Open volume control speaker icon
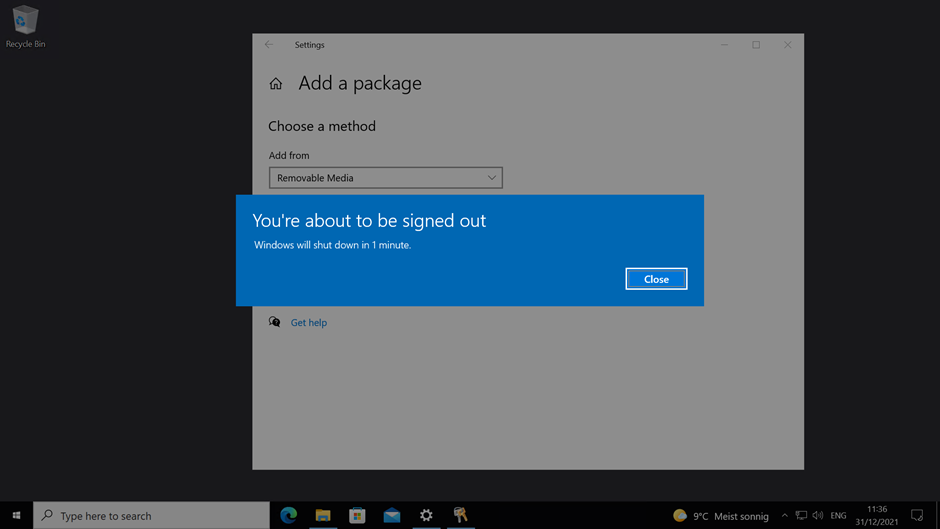Viewport: 940px width, 529px height. pos(818,515)
